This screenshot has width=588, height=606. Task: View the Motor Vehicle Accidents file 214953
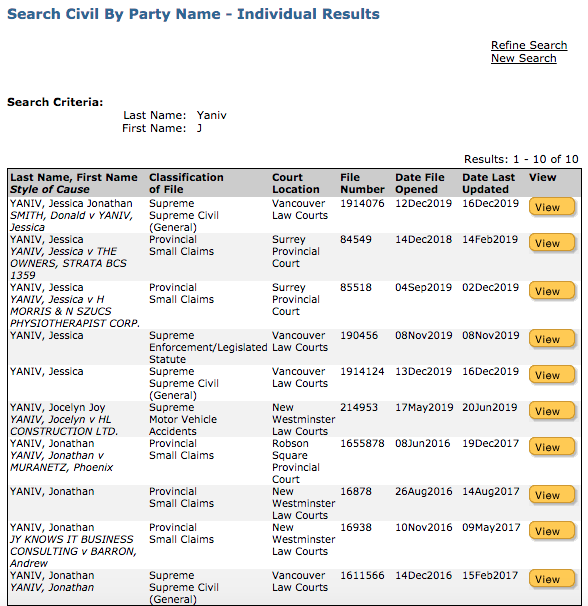(x=552, y=410)
